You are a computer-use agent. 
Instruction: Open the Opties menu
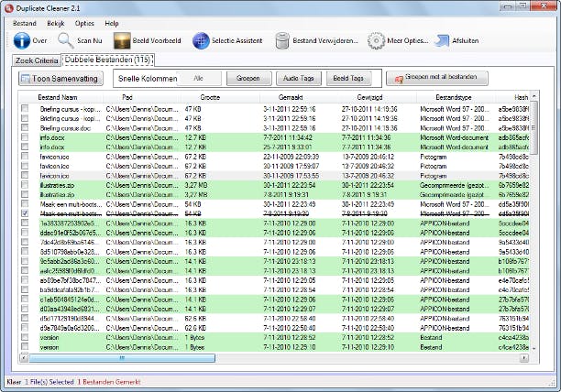(84, 23)
